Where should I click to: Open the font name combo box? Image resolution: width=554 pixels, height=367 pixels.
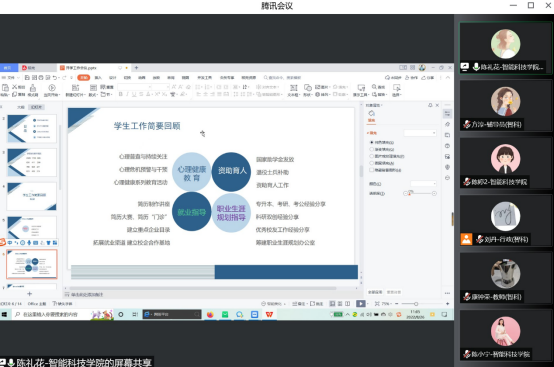click(x=135, y=87)
